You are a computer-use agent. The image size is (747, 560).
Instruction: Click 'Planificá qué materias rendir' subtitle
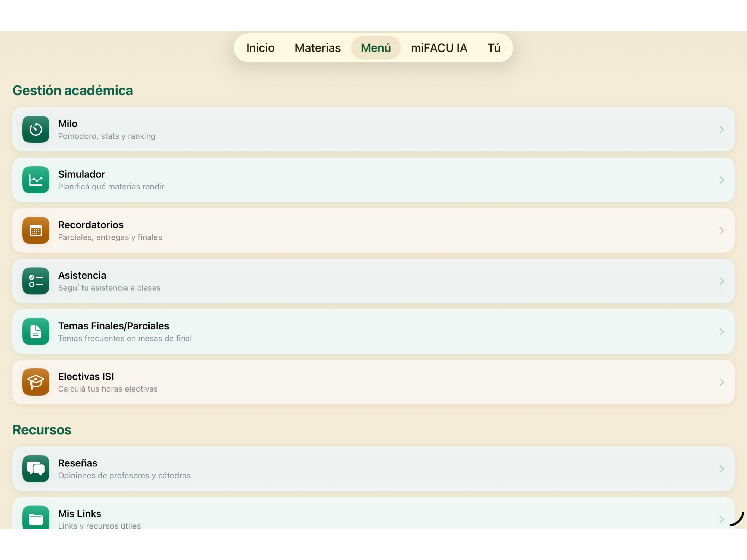pyautogui.click(x=111, y=187)
